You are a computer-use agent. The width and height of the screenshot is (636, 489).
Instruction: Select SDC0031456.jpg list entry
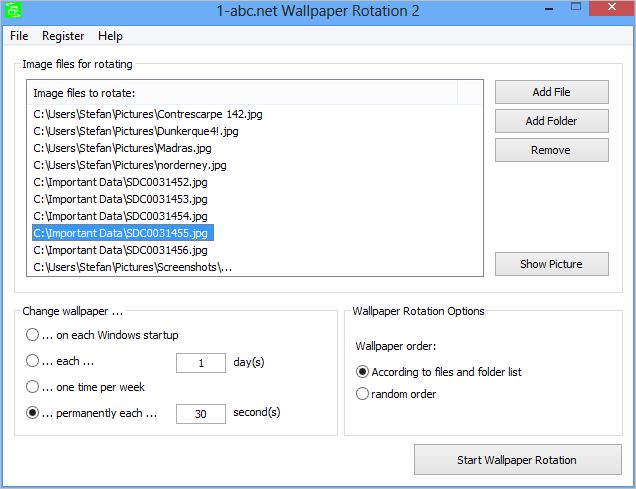[120, 250]
